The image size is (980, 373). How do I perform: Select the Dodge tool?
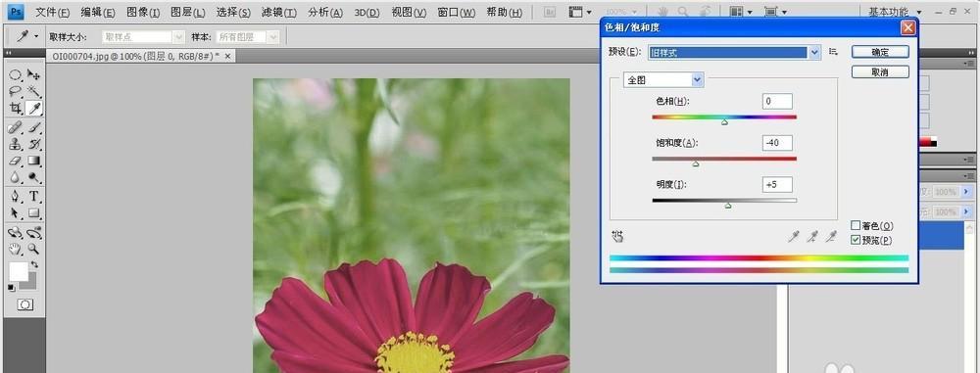[34, 177]
